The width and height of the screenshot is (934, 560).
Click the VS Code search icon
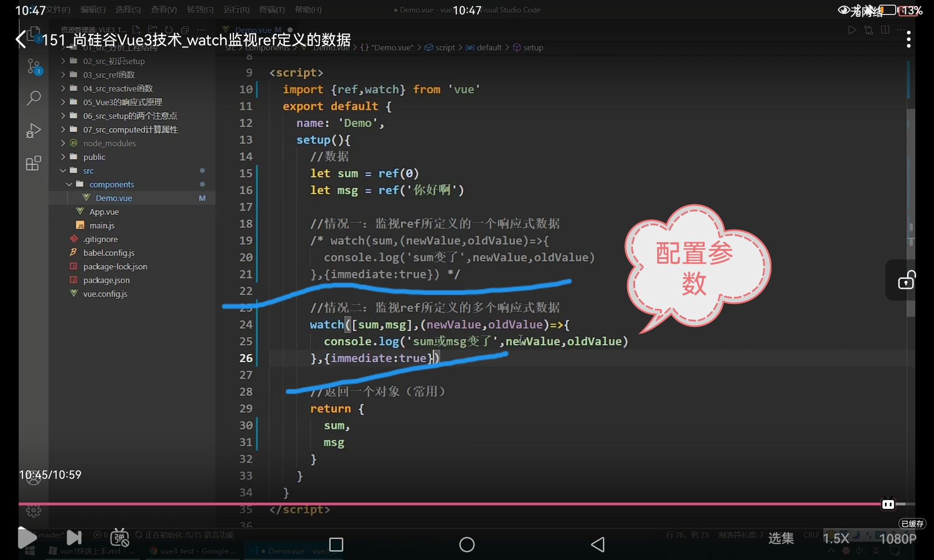(34, 98)
